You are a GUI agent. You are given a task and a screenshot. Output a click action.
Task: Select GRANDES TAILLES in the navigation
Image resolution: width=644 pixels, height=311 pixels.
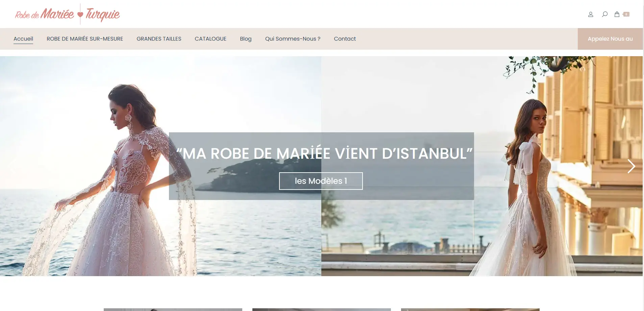point(159,39)
